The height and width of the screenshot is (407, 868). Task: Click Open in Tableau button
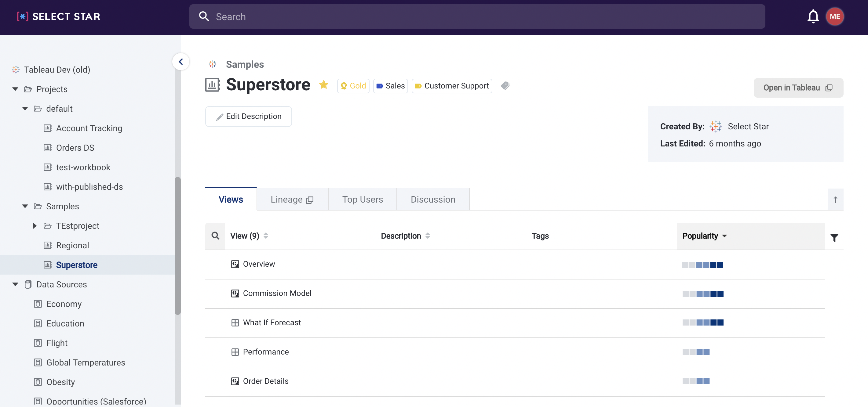point(798,88)
